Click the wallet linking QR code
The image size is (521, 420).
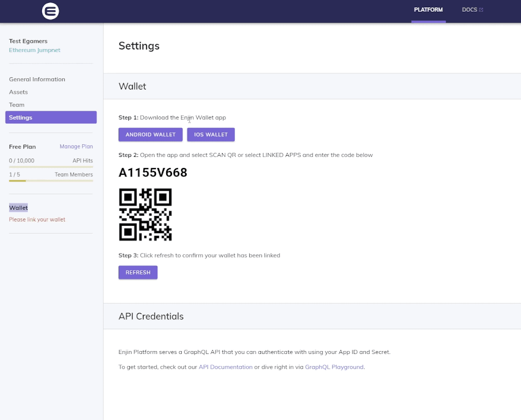(x=145, y=215)
